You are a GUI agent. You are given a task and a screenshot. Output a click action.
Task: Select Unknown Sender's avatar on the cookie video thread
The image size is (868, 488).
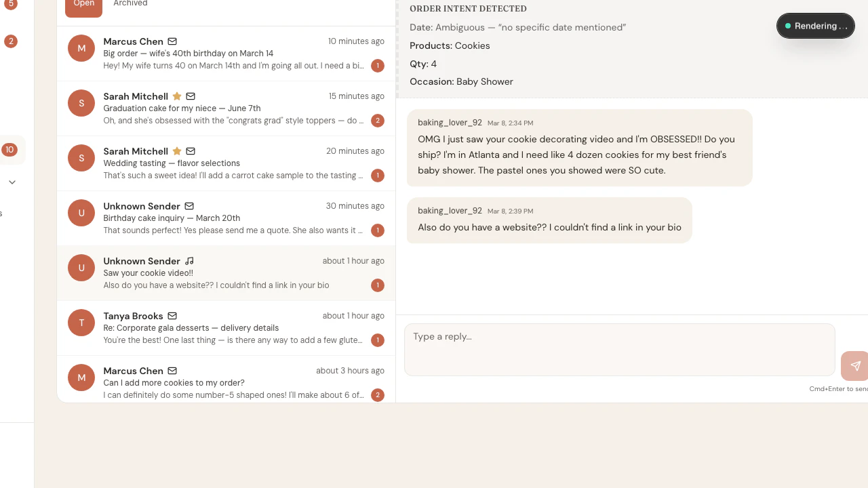[81, 268]
